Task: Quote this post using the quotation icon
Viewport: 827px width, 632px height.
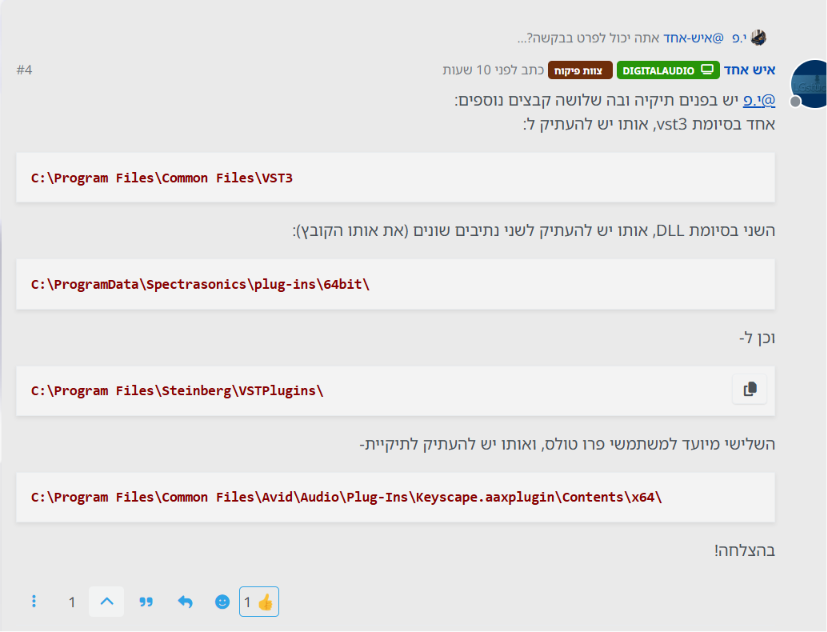Action: (146, 601)
